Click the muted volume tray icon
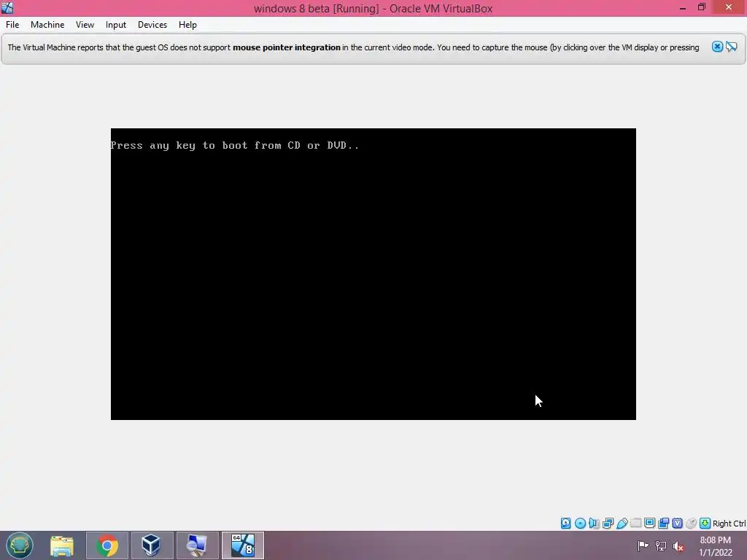Screen dimensions: 747x560 (x=678, y=545)
